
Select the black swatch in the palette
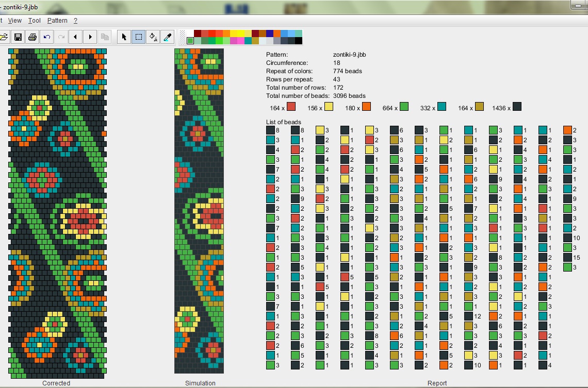299,41
